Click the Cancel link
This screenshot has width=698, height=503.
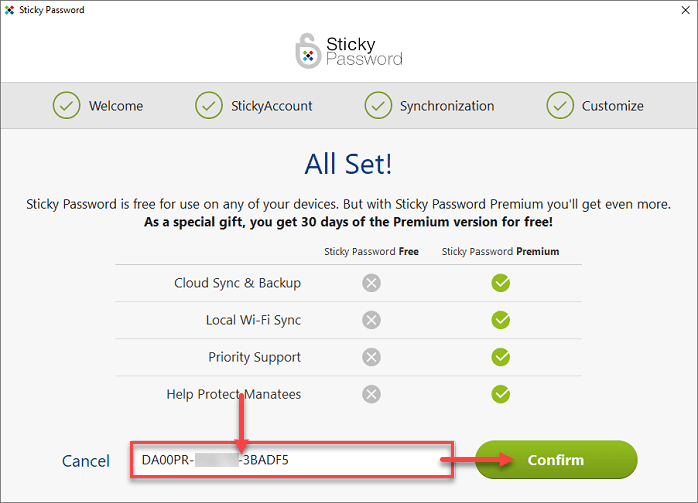86,461
